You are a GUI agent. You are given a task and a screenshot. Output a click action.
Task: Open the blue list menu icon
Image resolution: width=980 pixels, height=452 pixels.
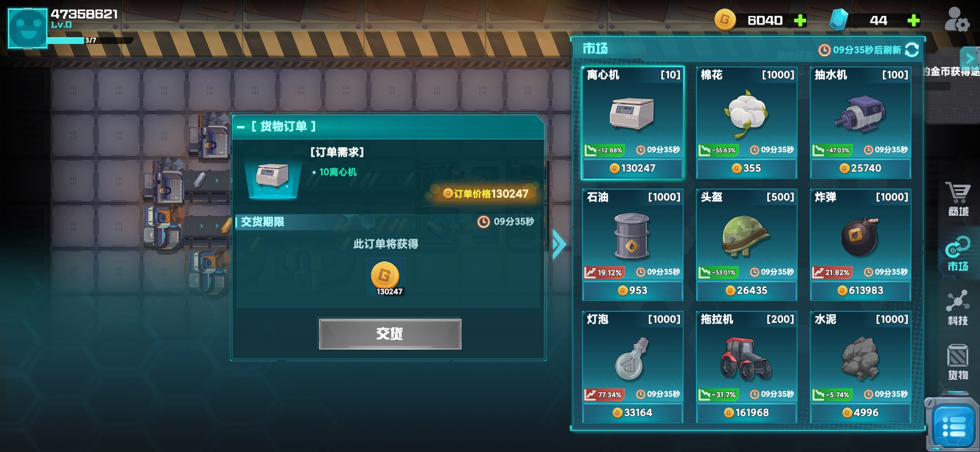pos(953,427)
